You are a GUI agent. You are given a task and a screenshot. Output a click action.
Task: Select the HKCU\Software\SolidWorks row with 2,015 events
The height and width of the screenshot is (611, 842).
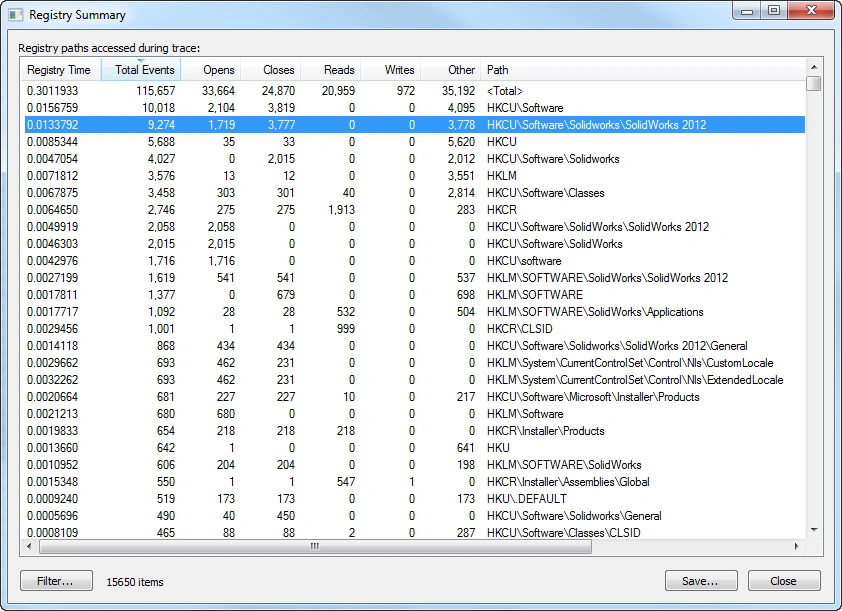[x=415, y=244]
